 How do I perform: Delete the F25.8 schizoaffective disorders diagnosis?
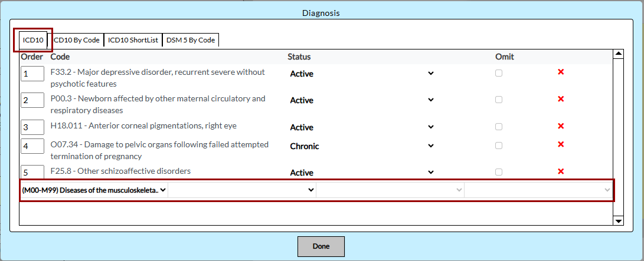[x=561, y=171]
